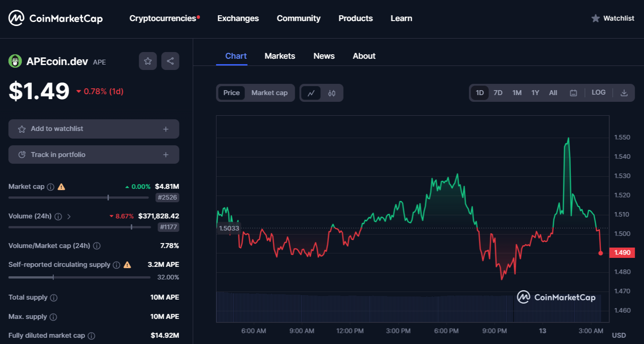Click circulating supply 32.00% progress bar
The height and width of the screenshot is (344, 644).
point(79,277)
